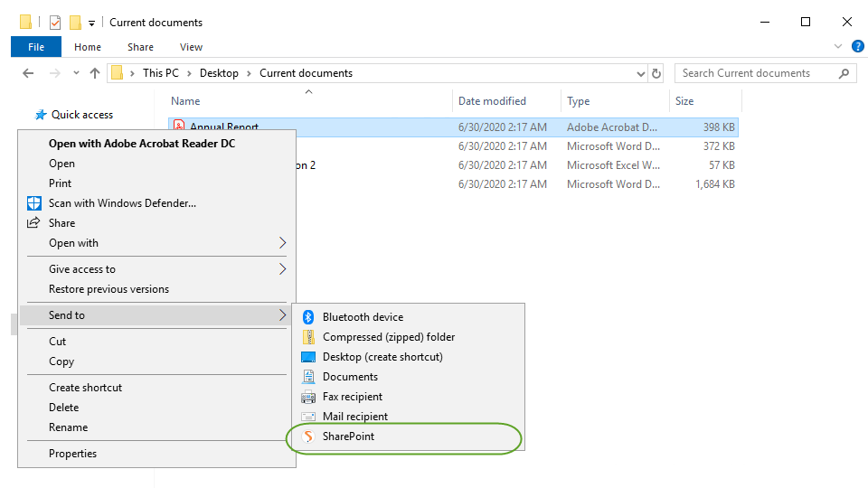The image size is (868, 488).
Task: Click This PC in the address bar
Action: coord(161,73)
